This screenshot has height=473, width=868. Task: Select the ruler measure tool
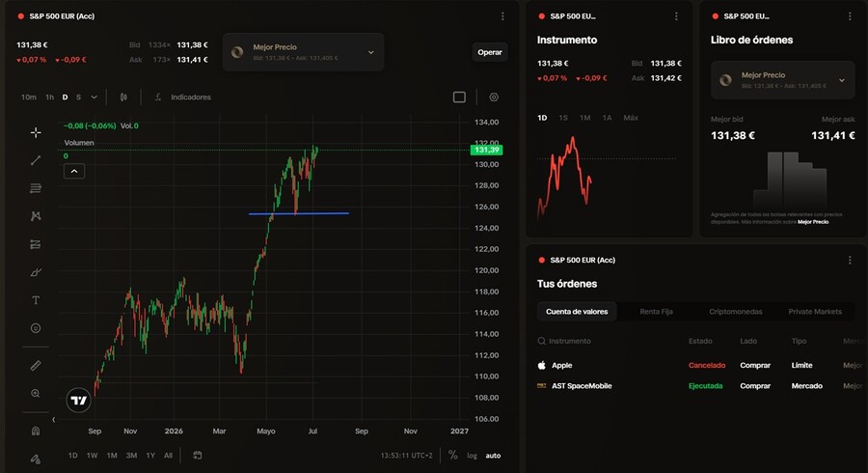pyautogui.click(x=36, y=366)
